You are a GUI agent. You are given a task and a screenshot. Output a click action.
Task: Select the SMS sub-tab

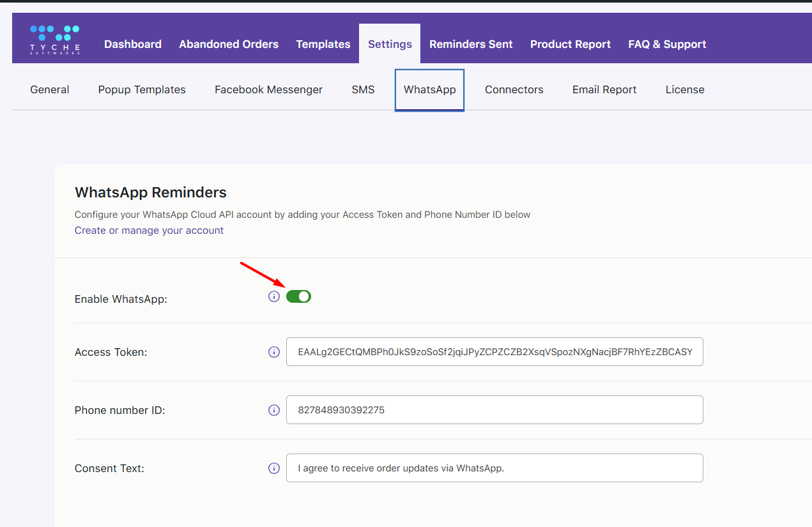(363, 89)
